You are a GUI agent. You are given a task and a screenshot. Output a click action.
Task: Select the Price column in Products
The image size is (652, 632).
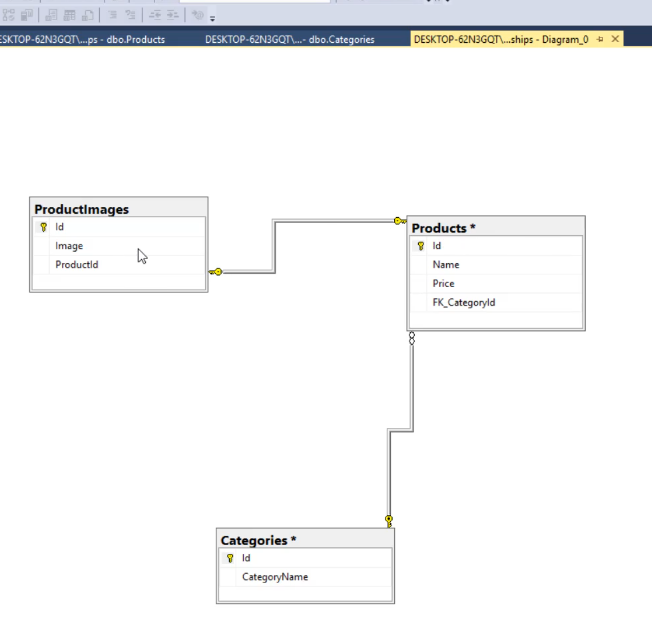pyautogui.click(x=496, y=284)
